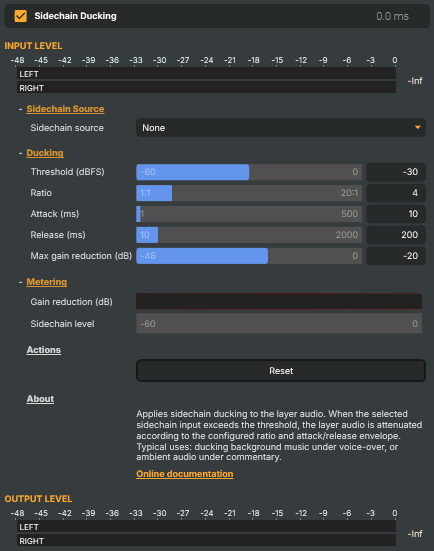Image resolution: width=434 pixels, height=551 pixels.
Task: Adjust the Threshold (dBFS) slider
Action: coord(249,172)
